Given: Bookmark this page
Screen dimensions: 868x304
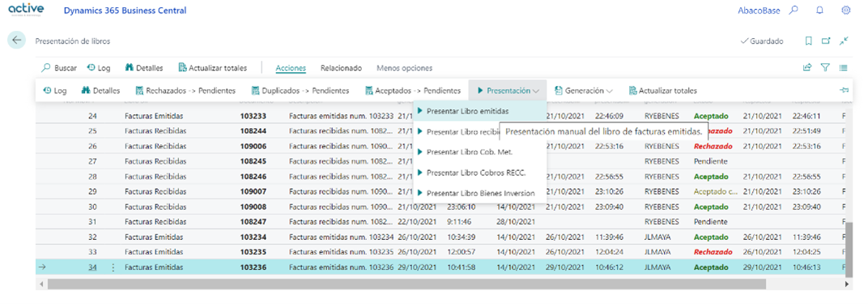Looking at the screenshot, I should 809,41.
